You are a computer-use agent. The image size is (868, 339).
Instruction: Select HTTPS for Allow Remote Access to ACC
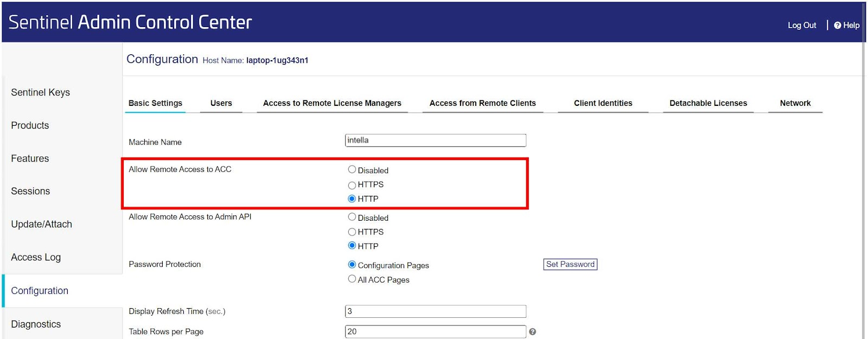[x=352, y=185]
